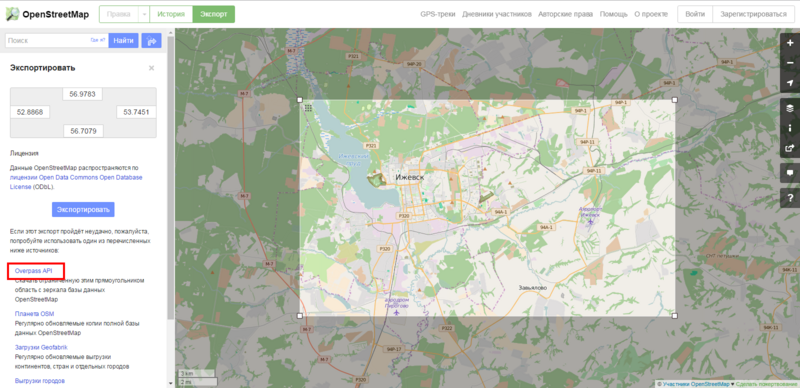This screenshot has width=800, height=388.
Task: Click the top-left selection box handle
Action: (300, 100)
